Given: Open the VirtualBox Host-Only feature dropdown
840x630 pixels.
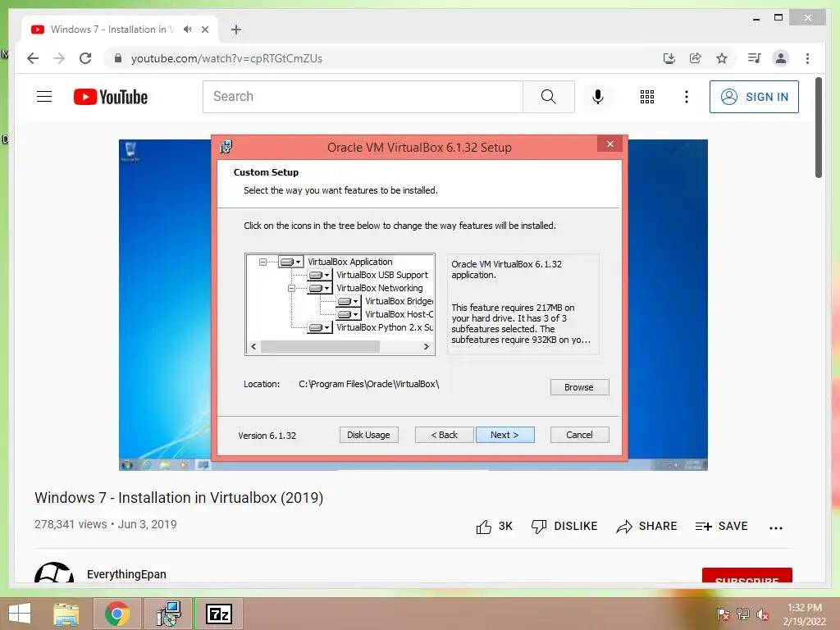Looking at the screenshot, I should point(348,314).
